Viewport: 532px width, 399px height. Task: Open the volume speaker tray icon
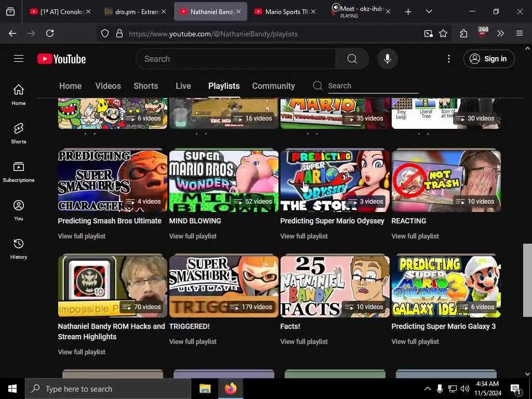tap(465, 389)
